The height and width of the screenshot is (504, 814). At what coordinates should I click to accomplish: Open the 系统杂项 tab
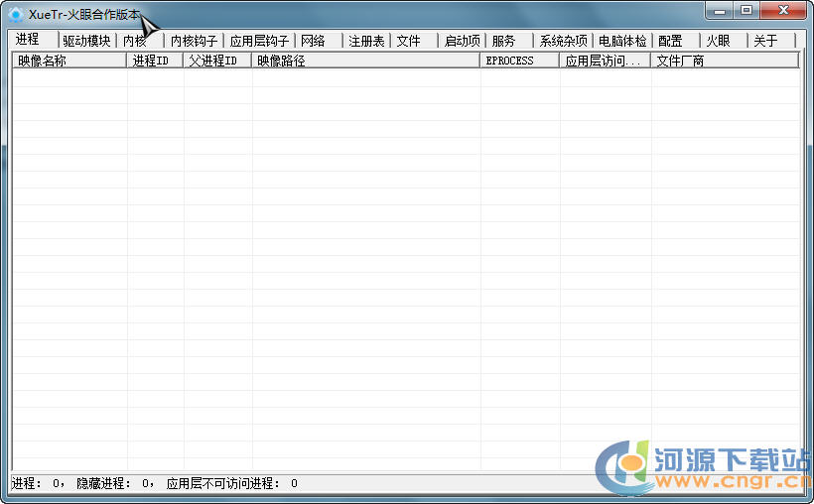tap(563, 41)
